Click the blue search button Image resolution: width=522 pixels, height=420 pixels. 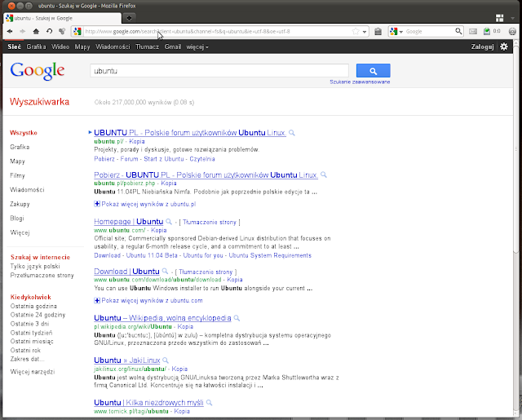click(374, 71)
